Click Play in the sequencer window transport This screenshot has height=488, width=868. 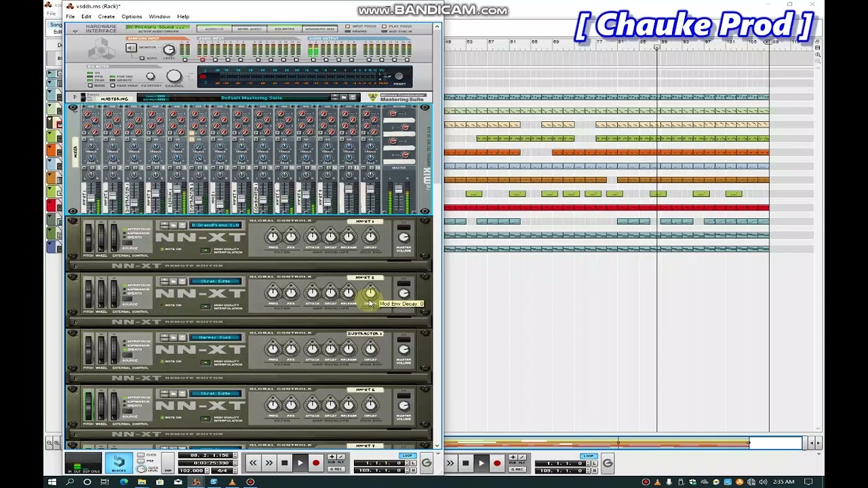coord(481,463)
